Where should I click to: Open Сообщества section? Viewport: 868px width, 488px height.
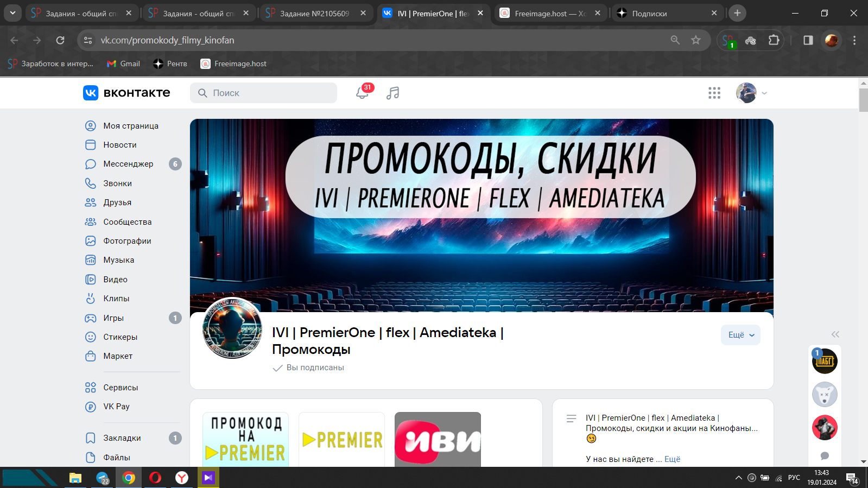point(128,222)
